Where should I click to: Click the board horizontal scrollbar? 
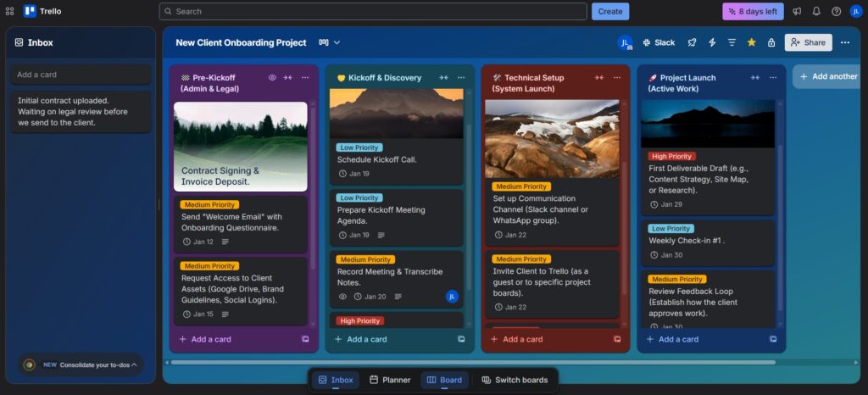coord(473,362)
